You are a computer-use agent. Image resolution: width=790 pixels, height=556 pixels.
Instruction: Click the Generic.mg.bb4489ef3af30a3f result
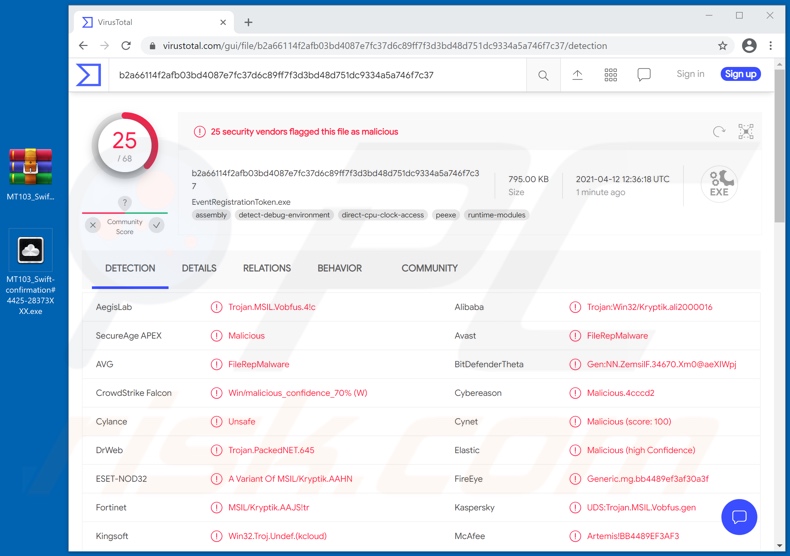click(647, 479)
